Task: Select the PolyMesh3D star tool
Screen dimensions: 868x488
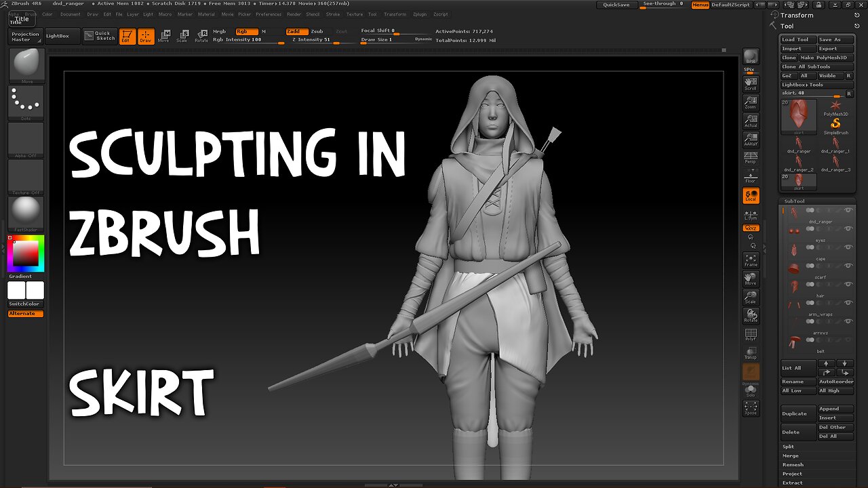Action: [x=835, y=108]
